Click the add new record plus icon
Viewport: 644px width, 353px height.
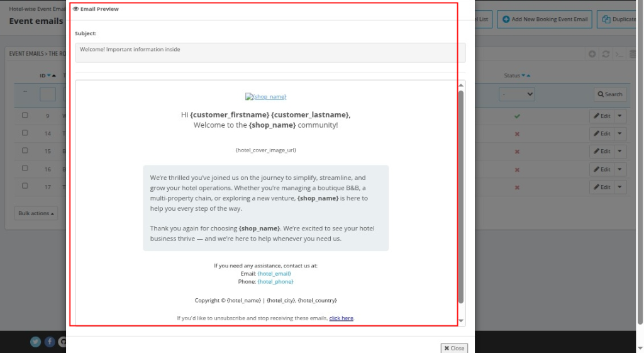(x=592, y=54)
